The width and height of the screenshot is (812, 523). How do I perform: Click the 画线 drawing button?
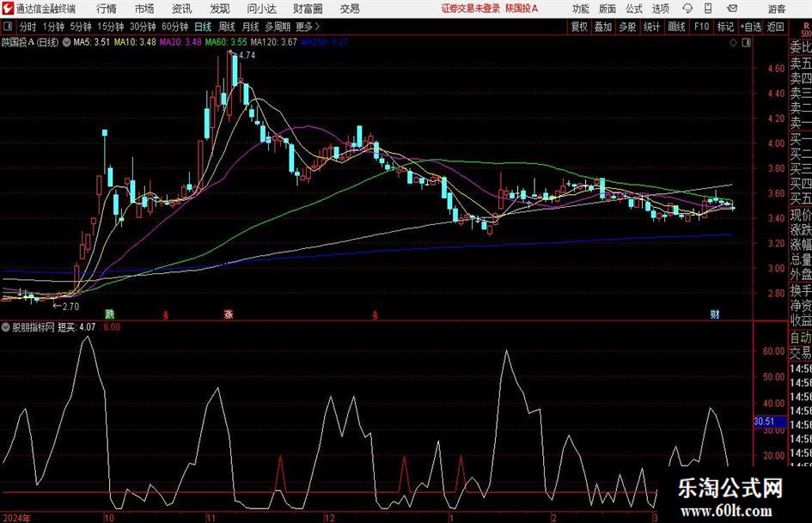(x=676, y=27)
